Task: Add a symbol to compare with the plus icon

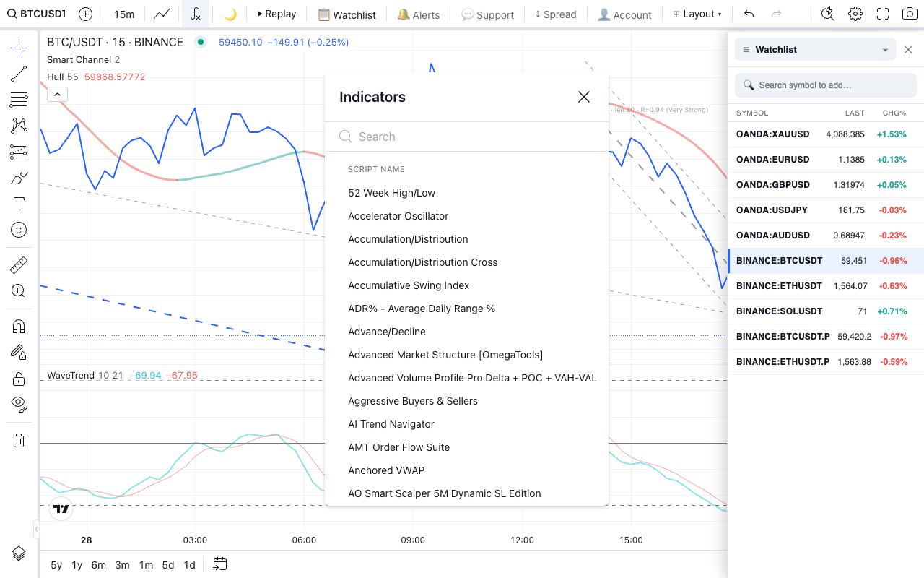Action: coord(85,14)
